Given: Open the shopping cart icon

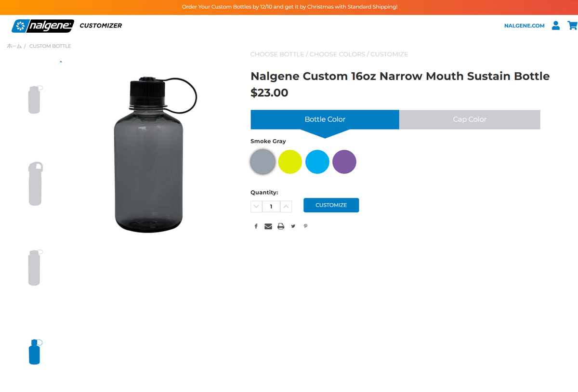Looking at the screenshot, I should pyautogui.click(x=572, y=26).
